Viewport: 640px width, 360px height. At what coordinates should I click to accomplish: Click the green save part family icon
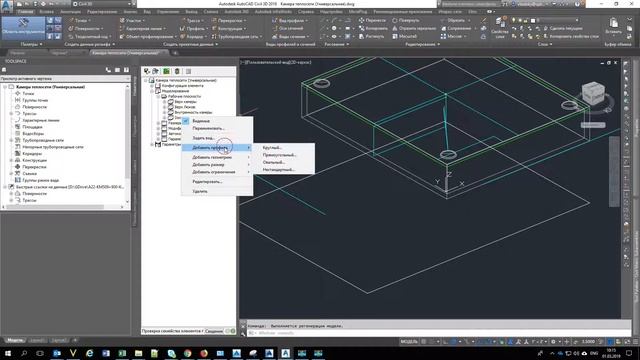(167, 71)
